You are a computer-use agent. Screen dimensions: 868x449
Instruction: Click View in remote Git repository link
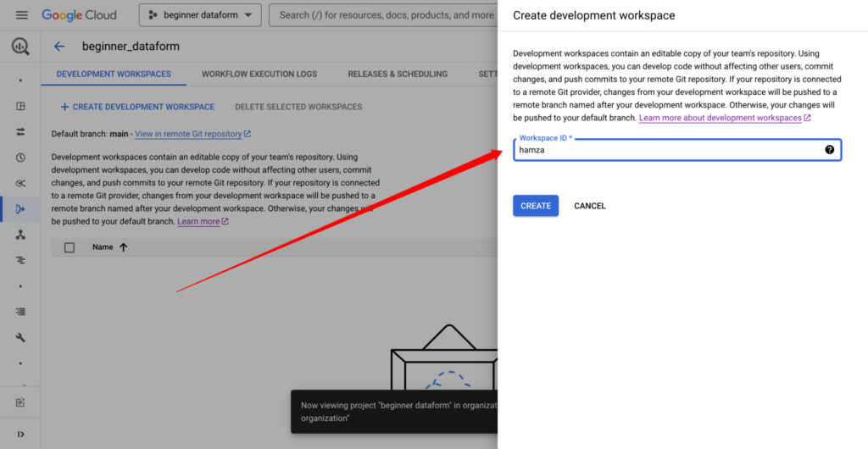point(188,134)
